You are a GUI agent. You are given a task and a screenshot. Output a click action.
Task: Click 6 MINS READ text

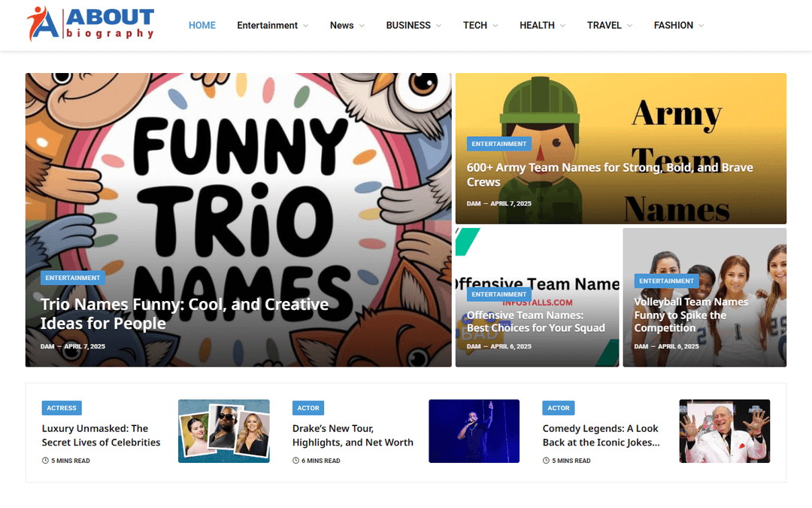321,461
